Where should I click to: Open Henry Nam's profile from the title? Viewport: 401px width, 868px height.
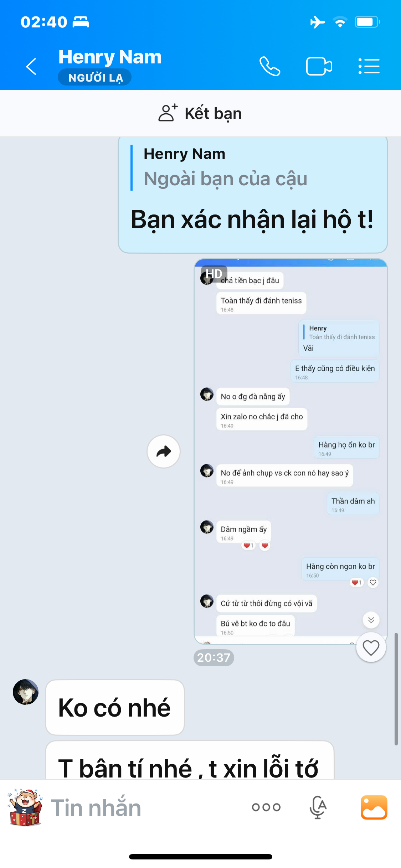110,57
